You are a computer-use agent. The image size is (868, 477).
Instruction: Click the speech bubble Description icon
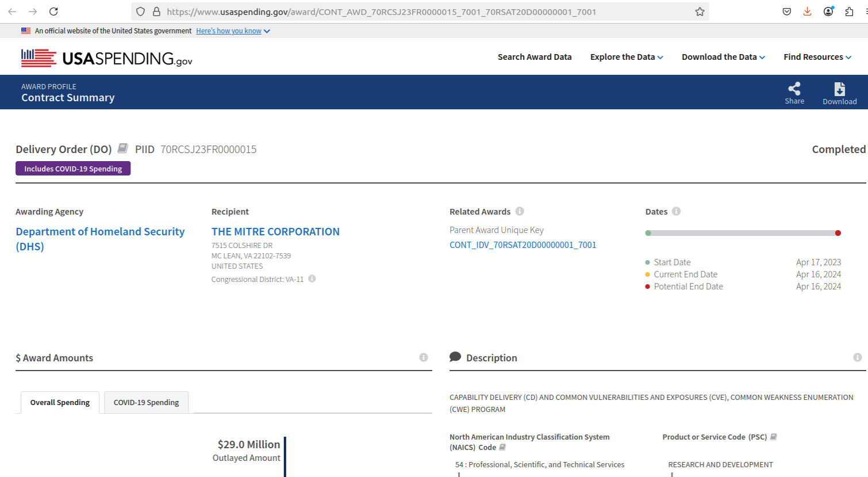455,357
